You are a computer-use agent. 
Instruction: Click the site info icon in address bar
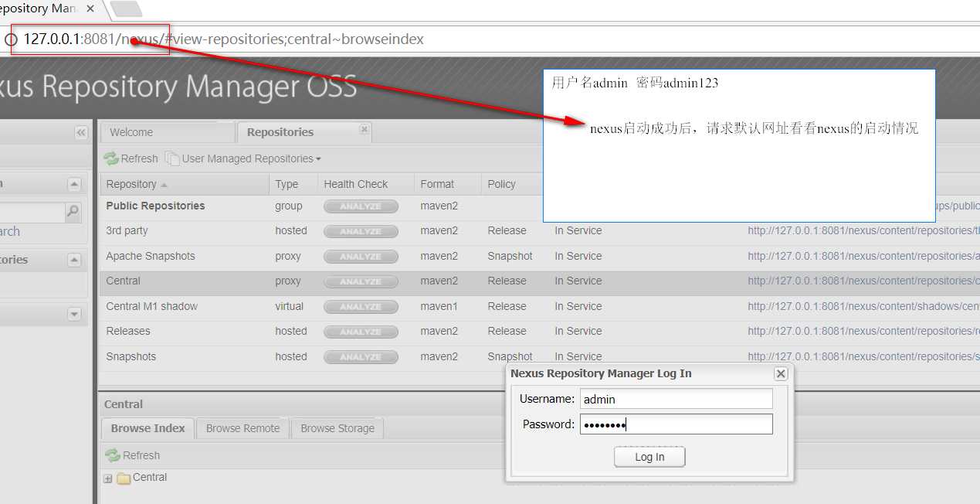point(11,39)
